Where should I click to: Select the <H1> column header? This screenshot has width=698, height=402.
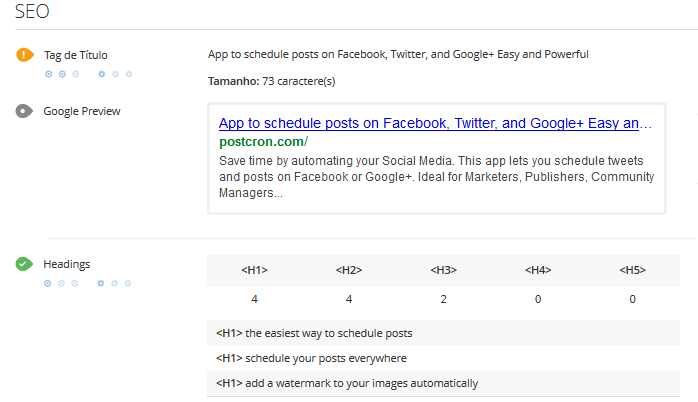254,270
